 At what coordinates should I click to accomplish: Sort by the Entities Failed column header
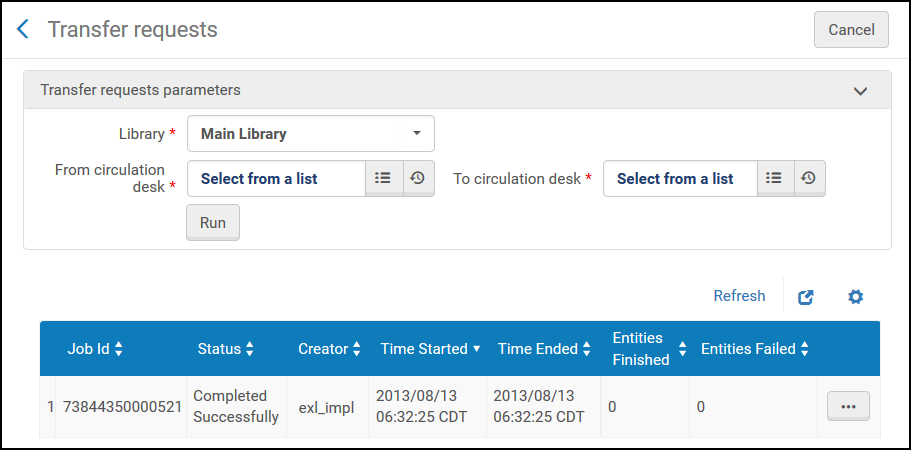tap(755, 349)
